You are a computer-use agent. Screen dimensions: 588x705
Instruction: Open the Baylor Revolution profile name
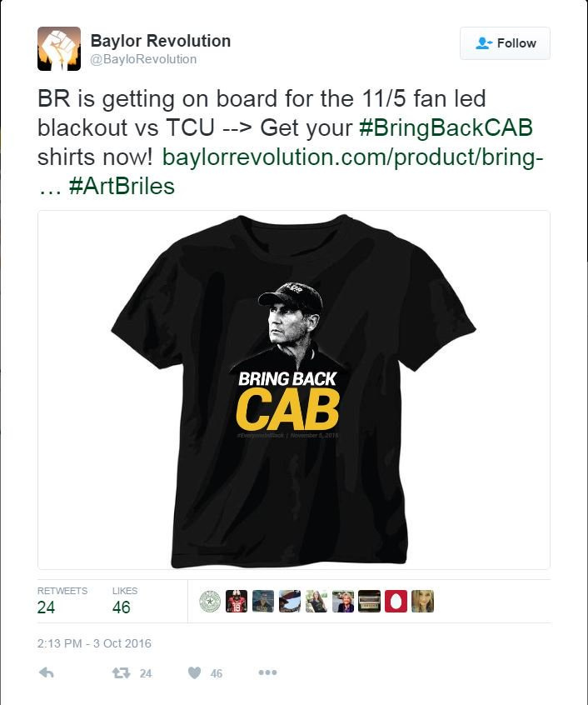(x=161, y=41)
